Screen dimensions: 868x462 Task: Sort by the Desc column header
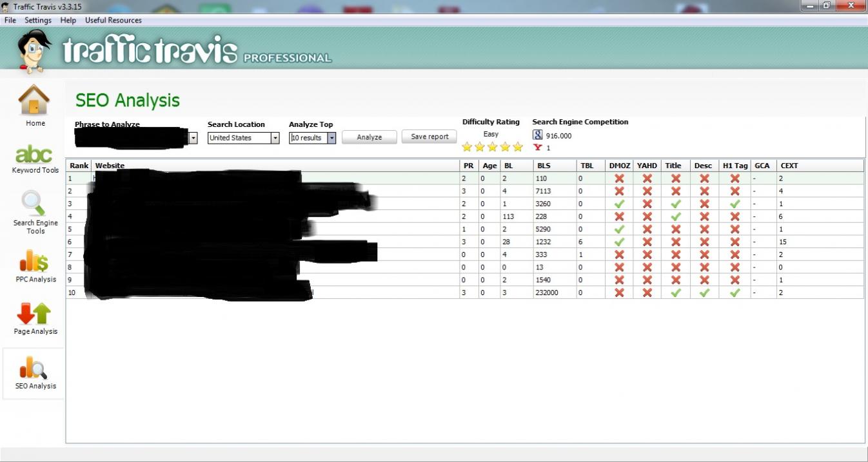click(704, 166)
